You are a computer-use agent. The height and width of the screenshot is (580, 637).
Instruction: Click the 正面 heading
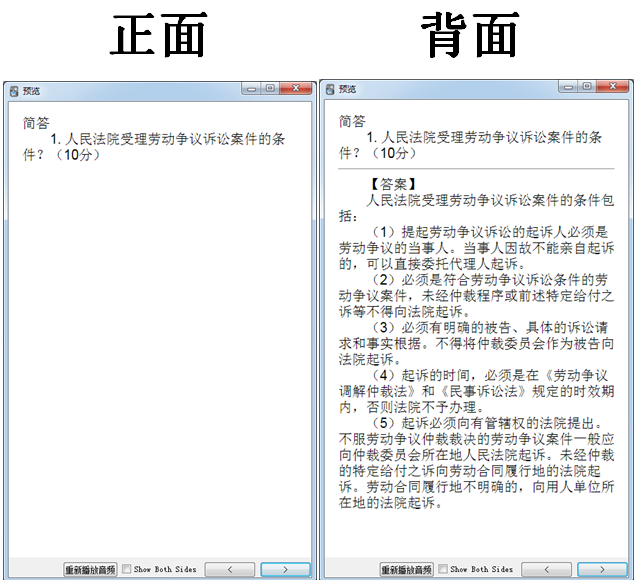coord(159,35)
